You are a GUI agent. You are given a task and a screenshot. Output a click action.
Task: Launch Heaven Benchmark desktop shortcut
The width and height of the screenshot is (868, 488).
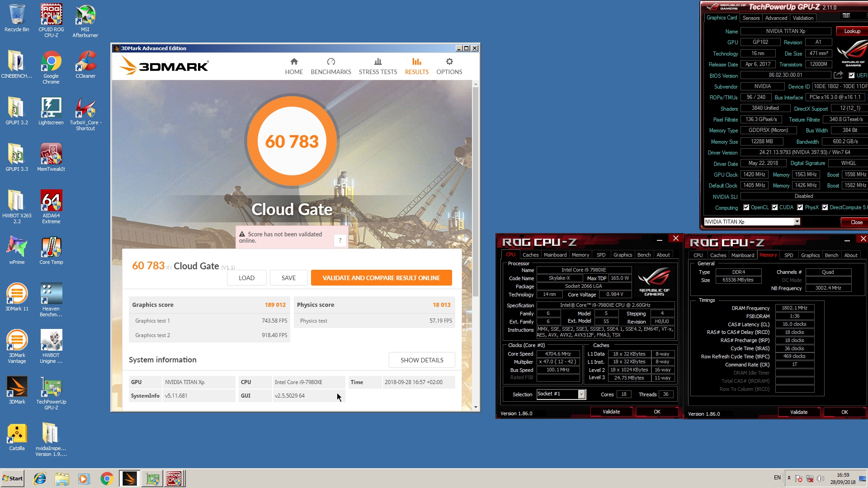pos(51,300)
